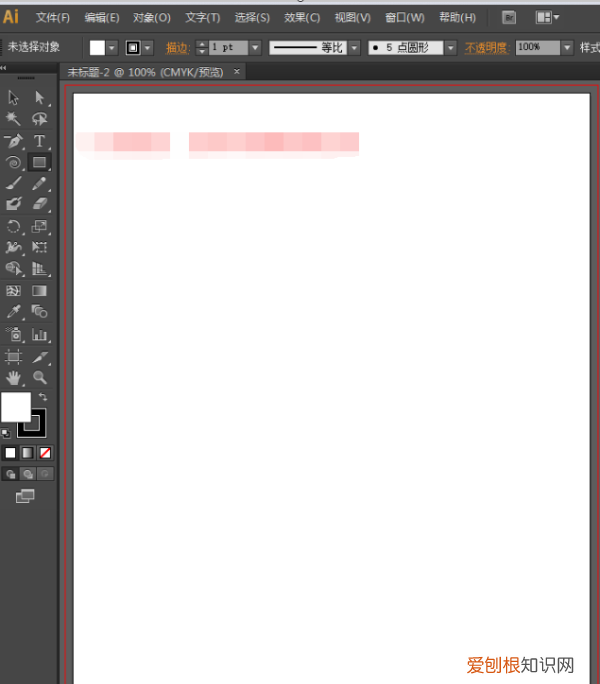Screen dimensions: 600x684
Task: Set paint to None (red slash button)
Action: (x=45, y=453)
